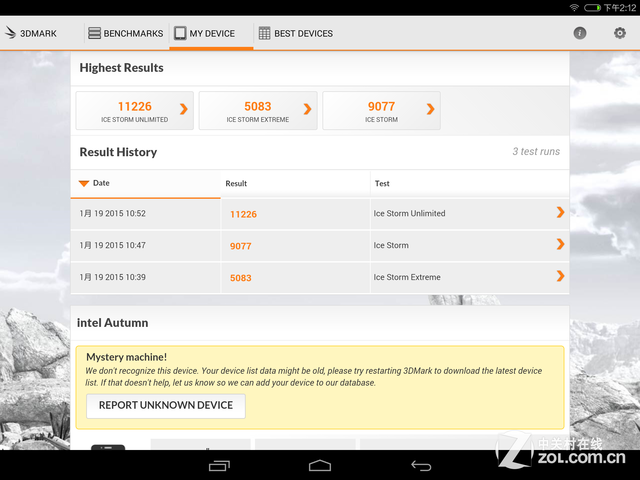
Task: Sort result history by Date column
Action: click(x=145, y=184)
